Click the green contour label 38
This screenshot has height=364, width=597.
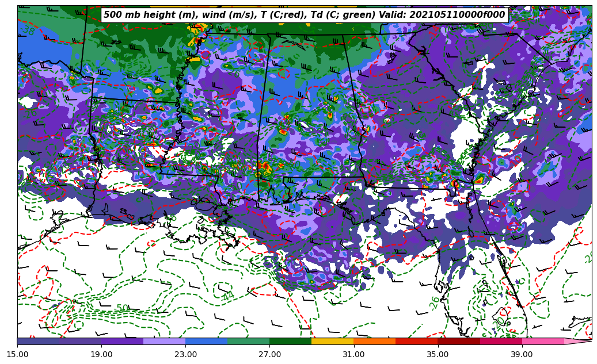coord(28,30)
